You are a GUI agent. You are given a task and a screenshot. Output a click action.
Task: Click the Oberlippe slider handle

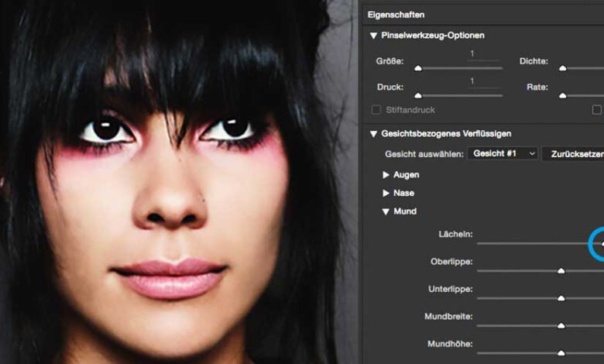(561, 271)
